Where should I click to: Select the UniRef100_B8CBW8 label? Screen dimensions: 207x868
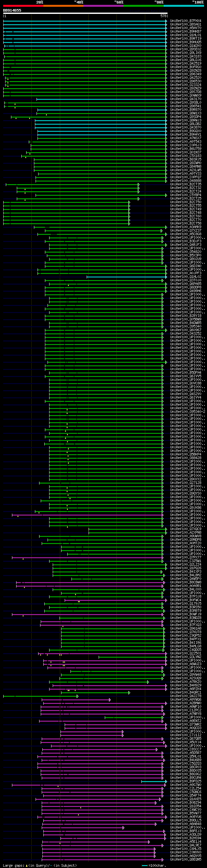(x=186, y=583)
